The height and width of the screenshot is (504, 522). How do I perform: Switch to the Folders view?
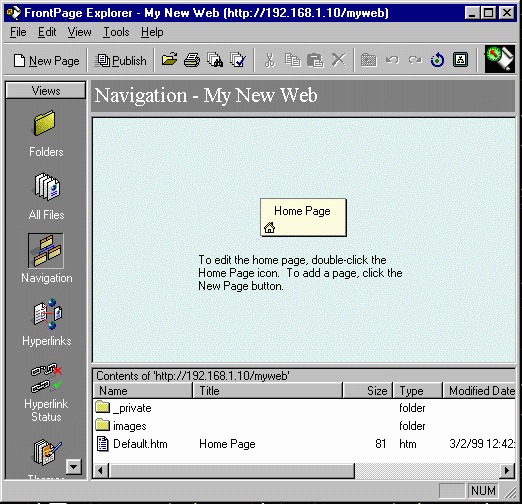click(46, 133)
